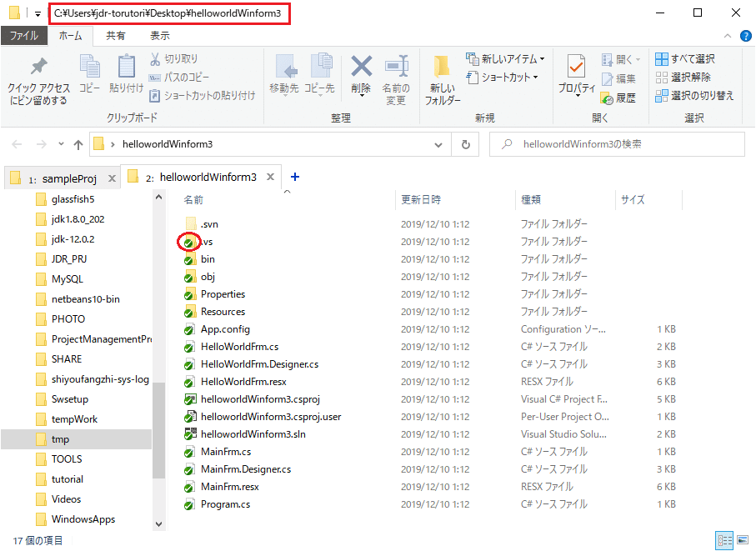Click Copy path (パスのコピー)
The height and width of the screenshot is (551, 756).
click(179, 78)
